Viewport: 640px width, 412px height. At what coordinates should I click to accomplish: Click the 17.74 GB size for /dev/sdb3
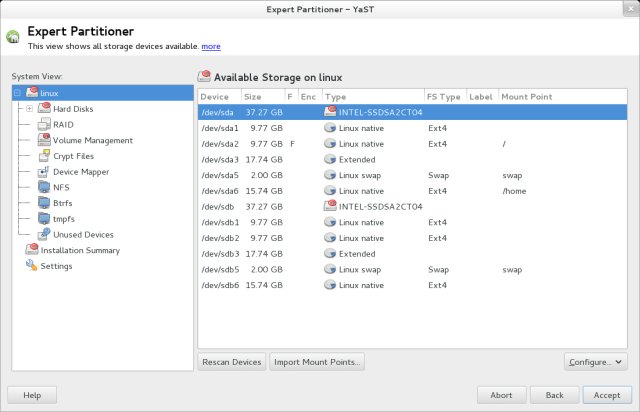[x=264, y=254]
